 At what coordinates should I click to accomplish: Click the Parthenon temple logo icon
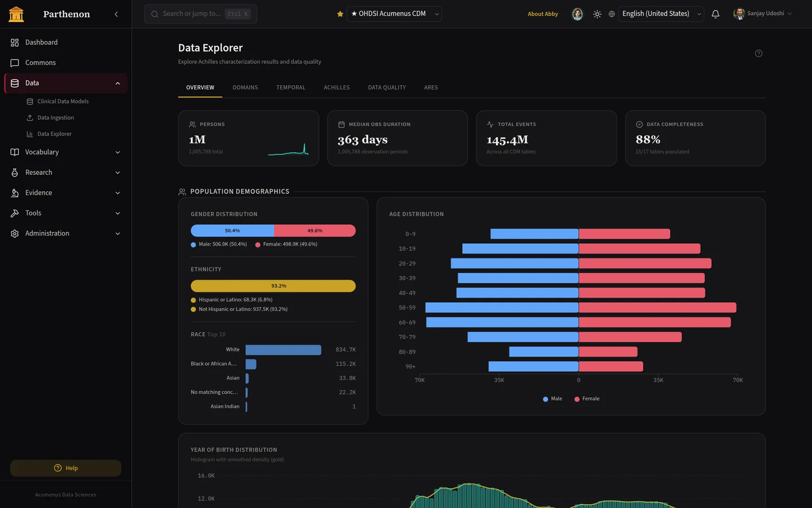(x=16, y=14)
